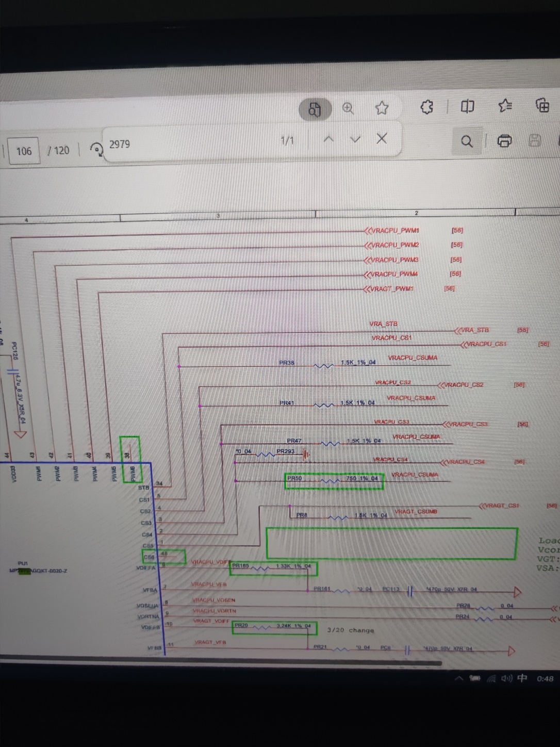Click the PDF search magnifier button
This screenshot has height=747, width=560.
467,141
